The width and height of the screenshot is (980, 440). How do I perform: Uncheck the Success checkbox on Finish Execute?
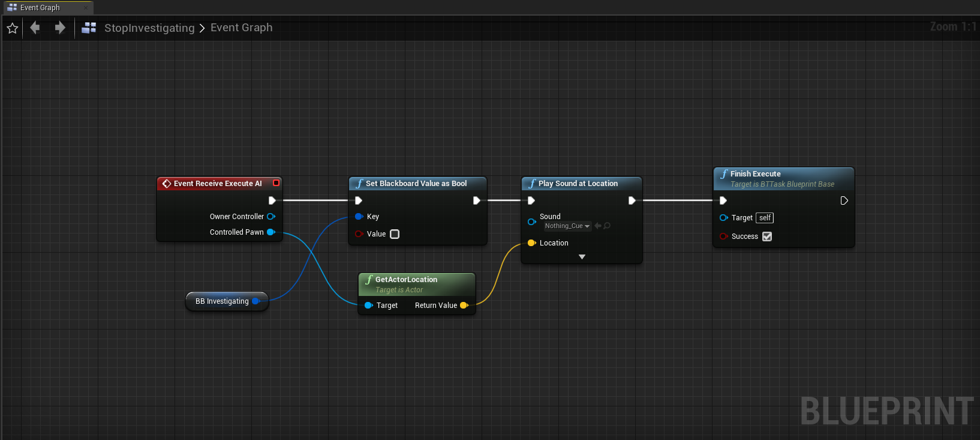pyautogui.click(x=767, y=237)
